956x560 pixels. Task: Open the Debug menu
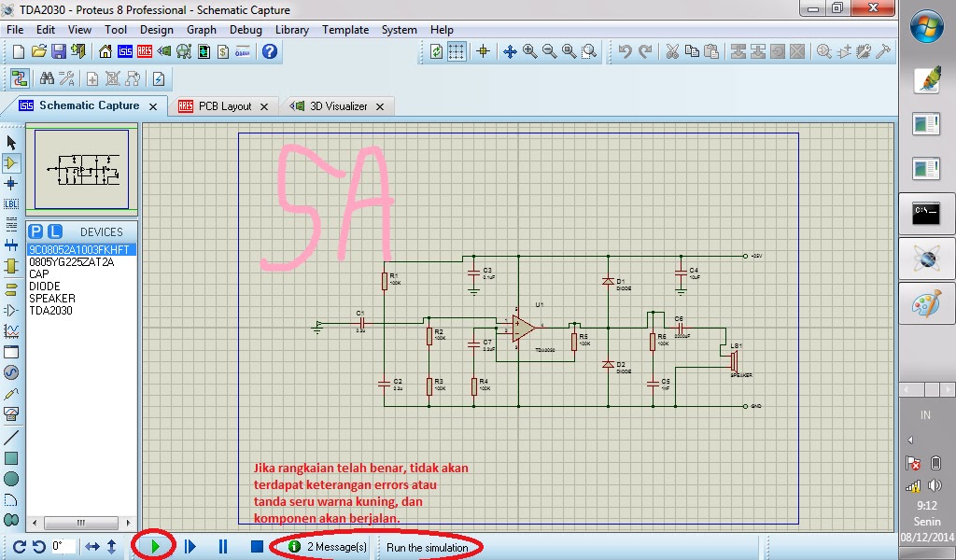click(246, 29)
